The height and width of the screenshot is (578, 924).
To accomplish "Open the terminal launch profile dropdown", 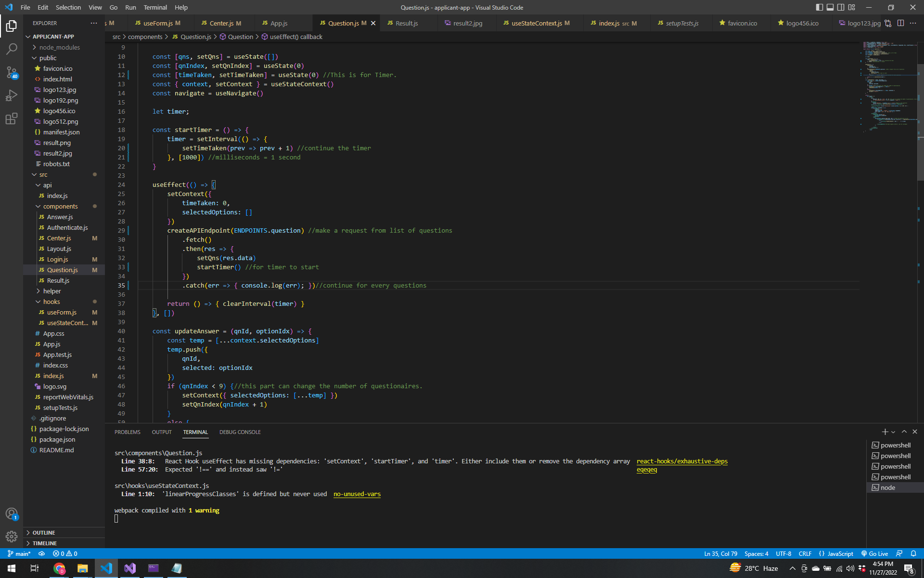I will click(x=893, y=432).
